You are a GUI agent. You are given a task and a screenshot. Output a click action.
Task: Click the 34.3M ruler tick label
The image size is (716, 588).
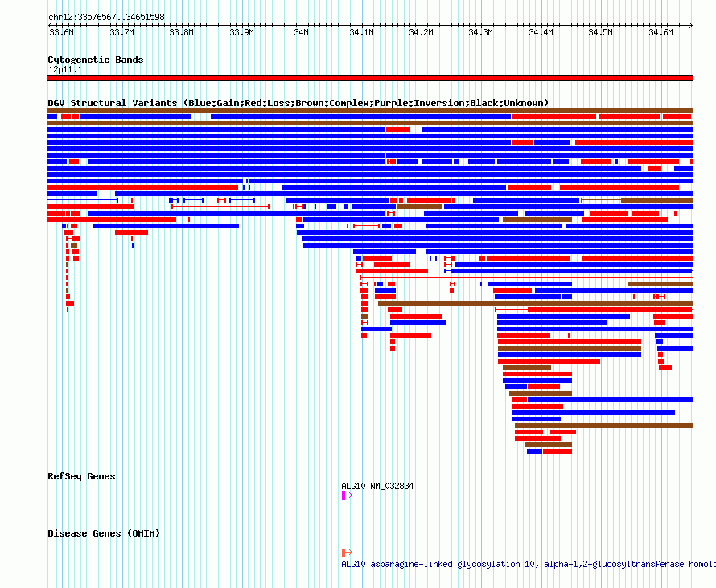pos(481,32)
